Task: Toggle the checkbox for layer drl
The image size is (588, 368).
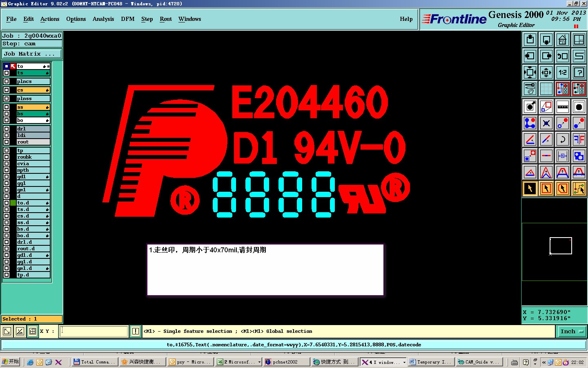Action: click(x=7, y=129)
